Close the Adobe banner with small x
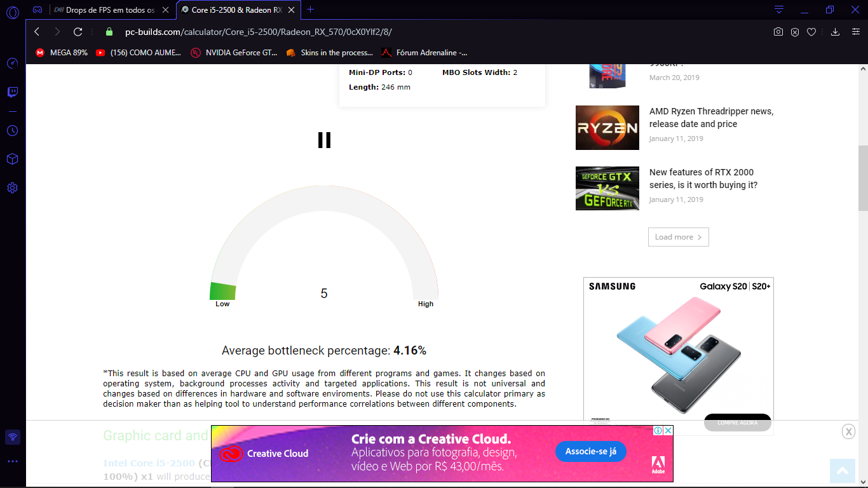 pyautogui.click(x=668, y=431)
